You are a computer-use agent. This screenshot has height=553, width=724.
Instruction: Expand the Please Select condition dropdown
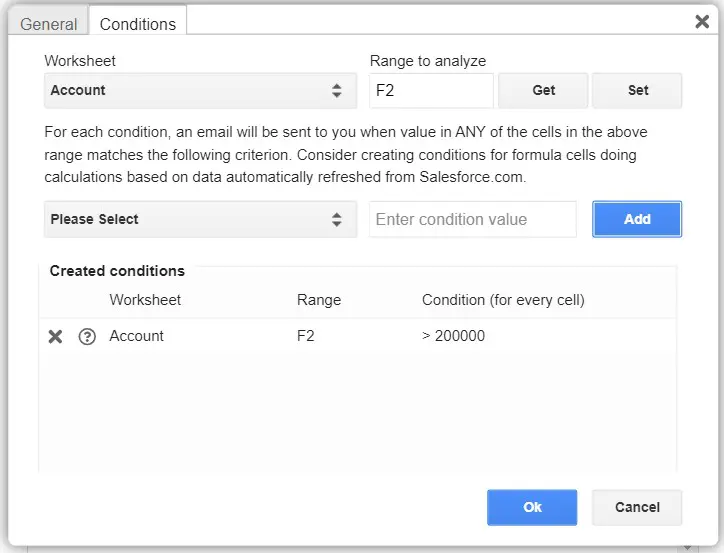[200, 219]
